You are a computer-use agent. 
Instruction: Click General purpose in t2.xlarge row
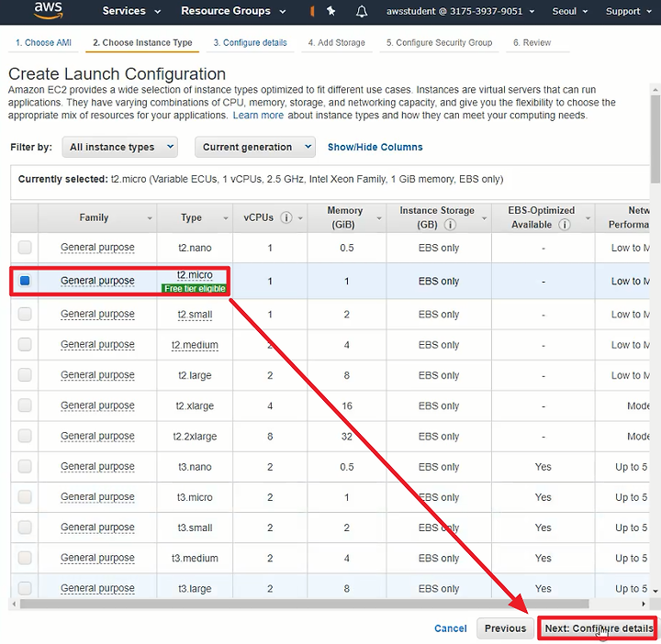point(97,405)
